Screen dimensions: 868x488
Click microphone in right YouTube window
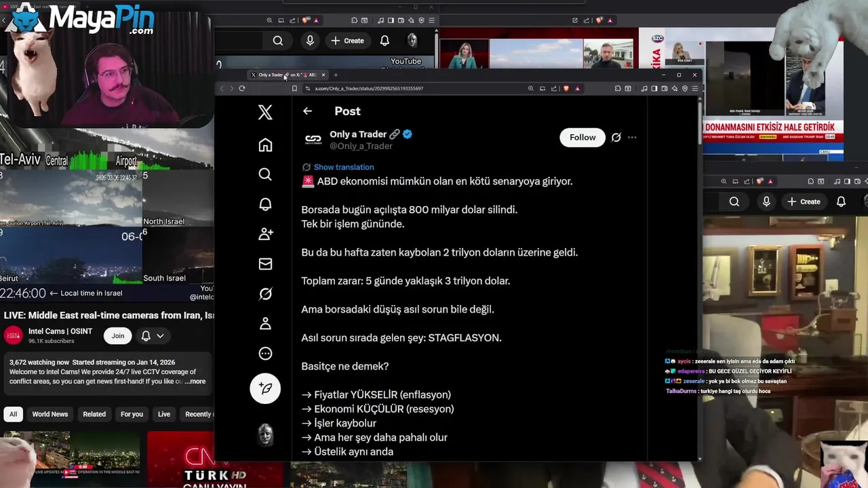(766, 201)
